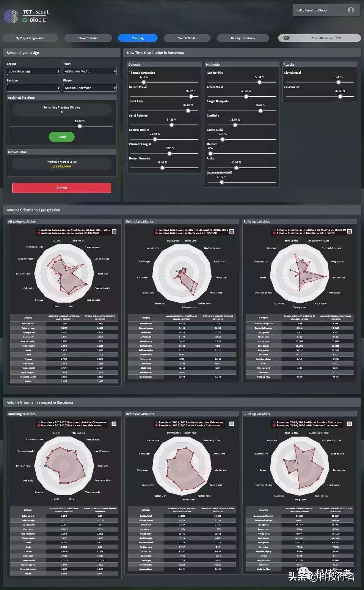The image size is (364, 590).
Task: Adjust Thomas Vermaelen playtime slider
Action: [144, 82]
